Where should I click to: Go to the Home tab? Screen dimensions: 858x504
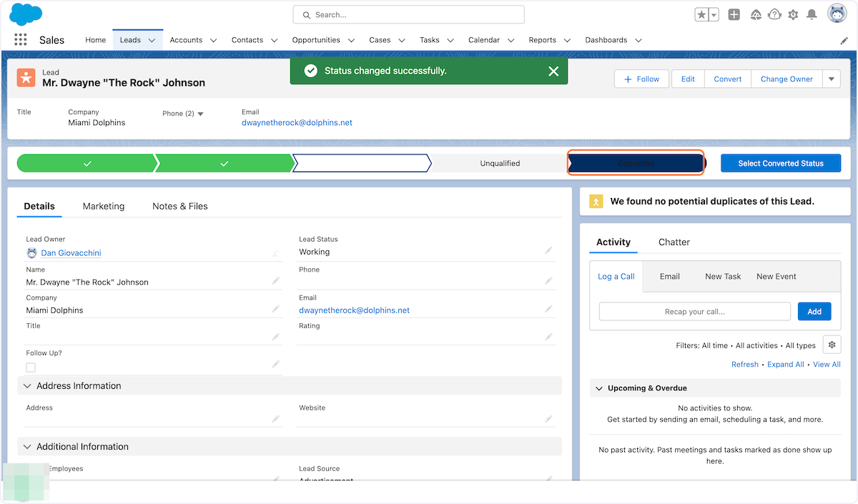coord(96,40)
